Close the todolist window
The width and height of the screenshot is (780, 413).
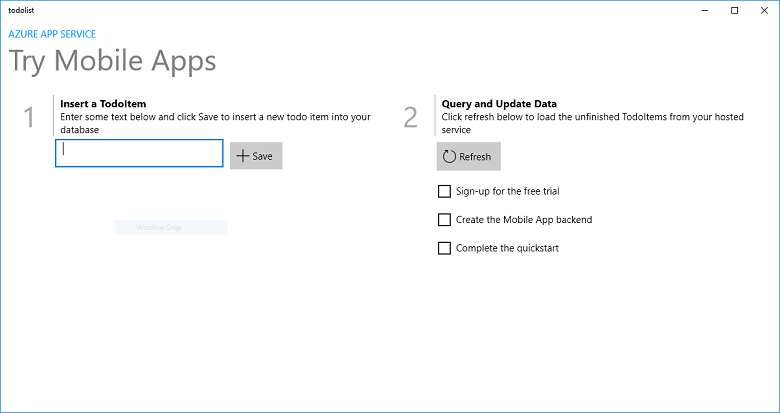pyautogui.click(x=765, y=10)
